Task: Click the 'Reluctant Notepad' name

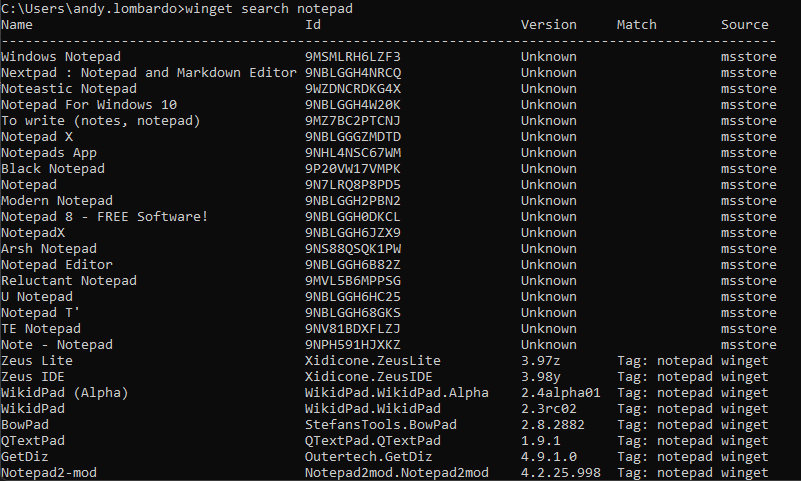Action: [x=69, y=281]
